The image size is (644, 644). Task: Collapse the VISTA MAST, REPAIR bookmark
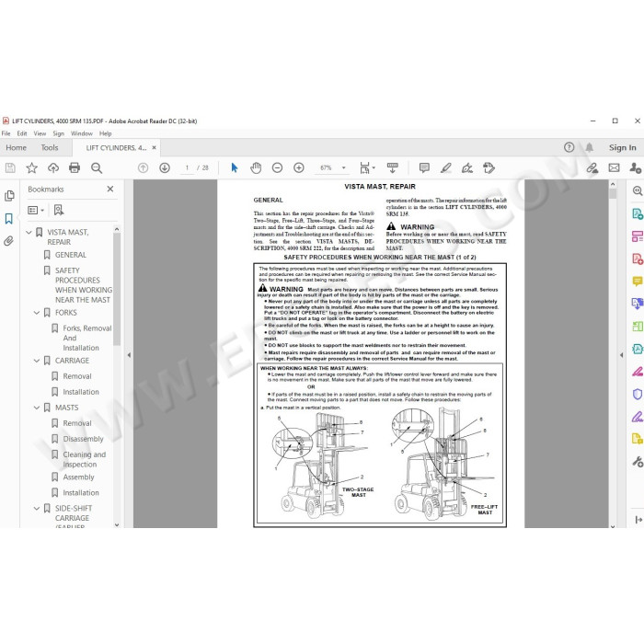pyautogui.click(x=29, y=233)
